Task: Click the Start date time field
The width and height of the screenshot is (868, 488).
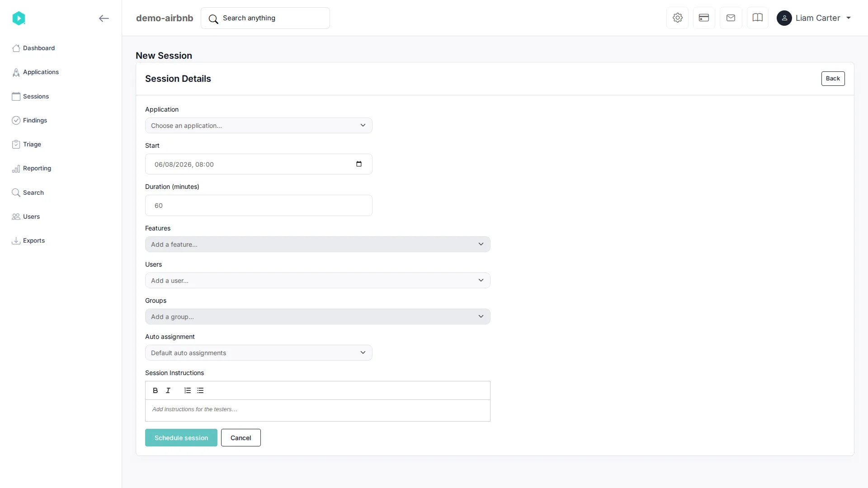Action: tap(259, 164)
